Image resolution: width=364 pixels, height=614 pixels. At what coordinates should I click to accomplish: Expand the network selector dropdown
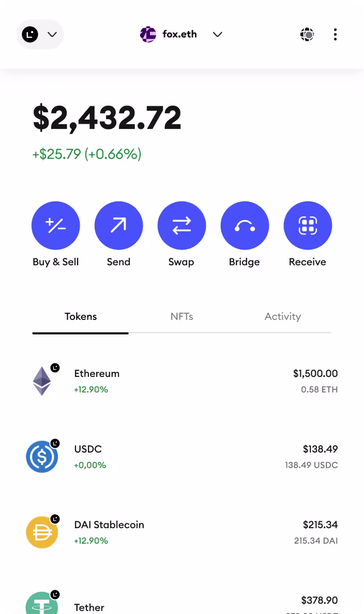point(40,35)
